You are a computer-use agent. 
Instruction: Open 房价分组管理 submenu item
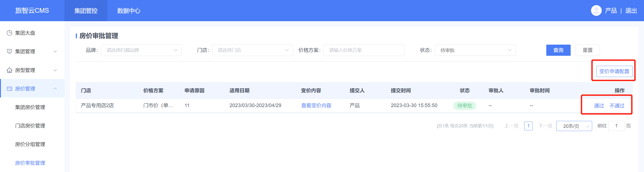30,144
